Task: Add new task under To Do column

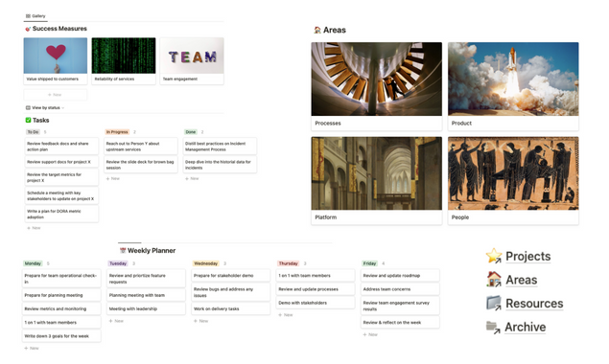Action: tap(34, 228)
